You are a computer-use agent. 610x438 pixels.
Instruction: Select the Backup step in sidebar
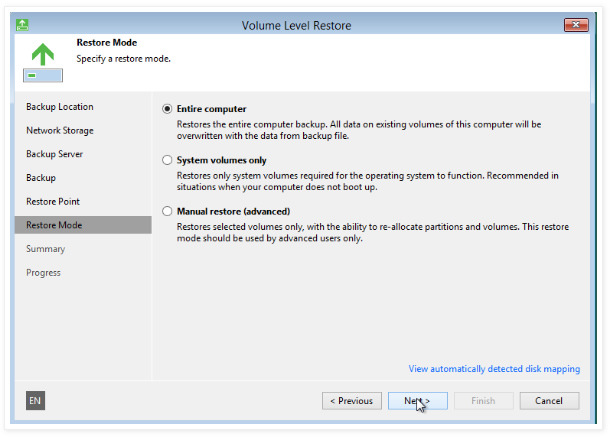pos(41,178)
